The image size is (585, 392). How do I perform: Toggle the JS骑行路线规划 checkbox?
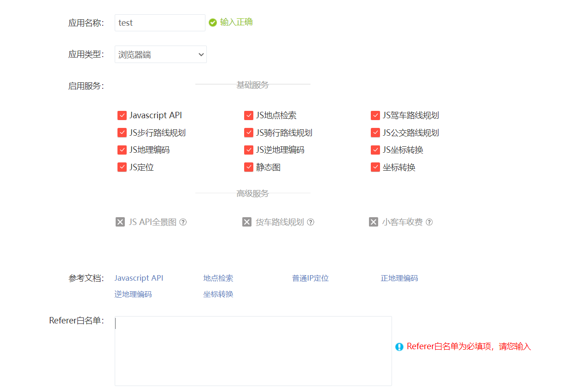tap(249, 133)
